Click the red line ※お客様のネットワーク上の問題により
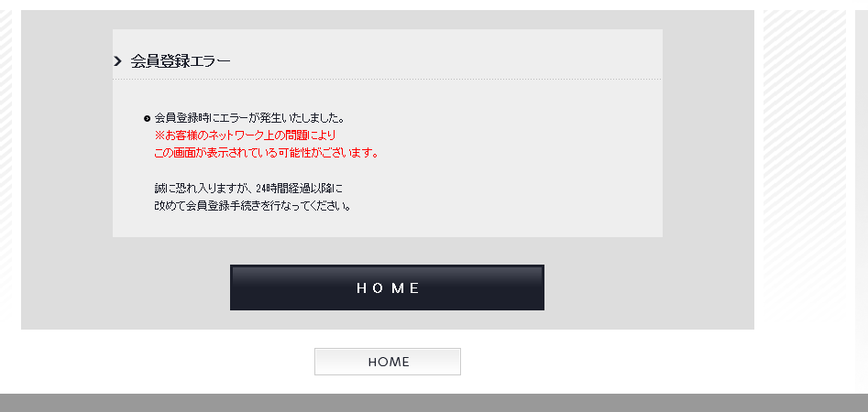Viewport: 868px width, 412px height. coord(246,136)
